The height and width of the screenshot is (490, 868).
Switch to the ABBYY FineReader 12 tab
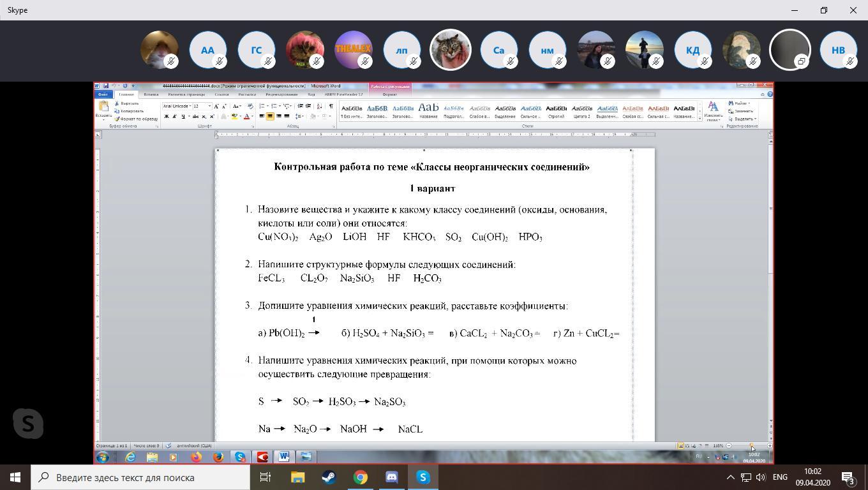(x=343, y=94)
